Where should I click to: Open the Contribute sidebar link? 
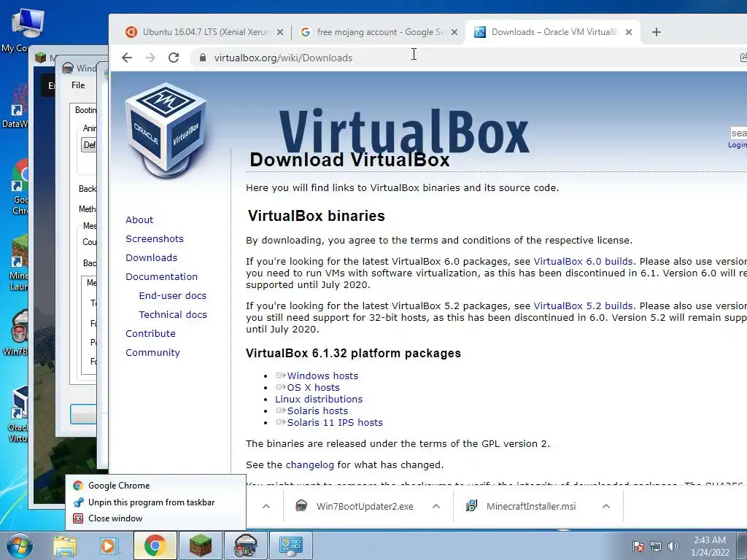[150, 334]
